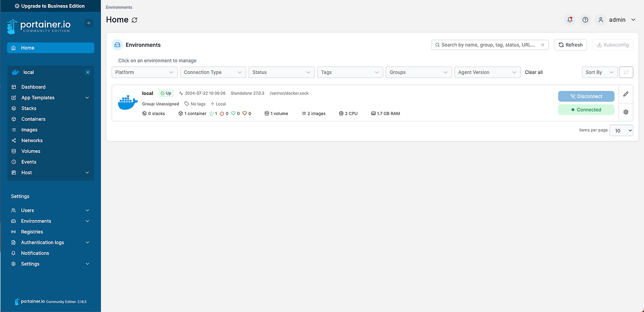Expand the Host submenu
The height and width of the screenshot is (312, 644).
(x=87, y=173)
